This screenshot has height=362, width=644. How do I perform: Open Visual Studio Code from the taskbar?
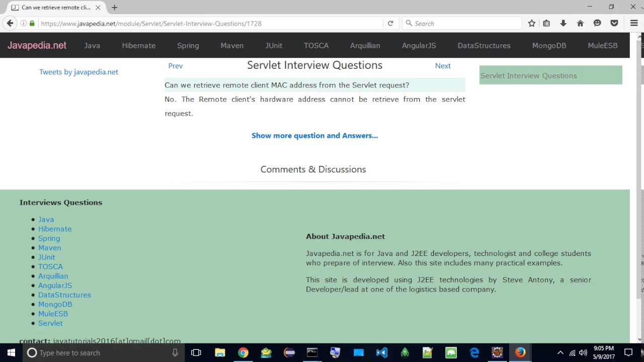click(x=381, y=352)
